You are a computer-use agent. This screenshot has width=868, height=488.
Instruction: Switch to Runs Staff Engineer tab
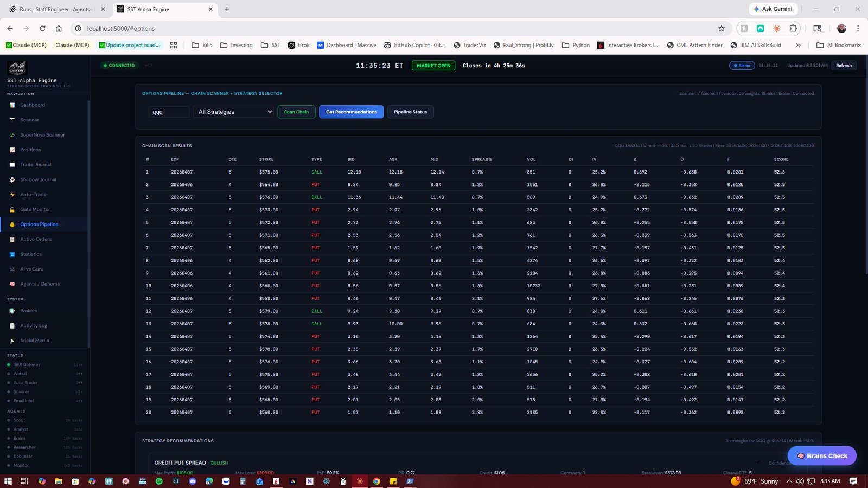tap(56, 9)
